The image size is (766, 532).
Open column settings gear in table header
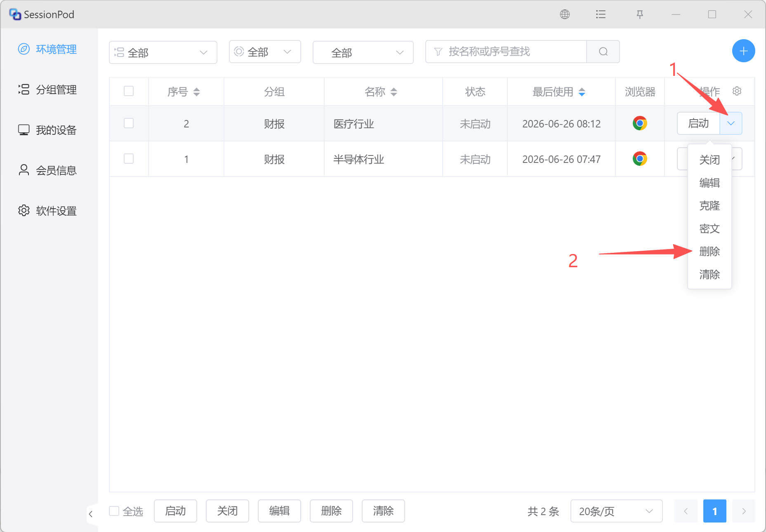(x=737, y=91)
